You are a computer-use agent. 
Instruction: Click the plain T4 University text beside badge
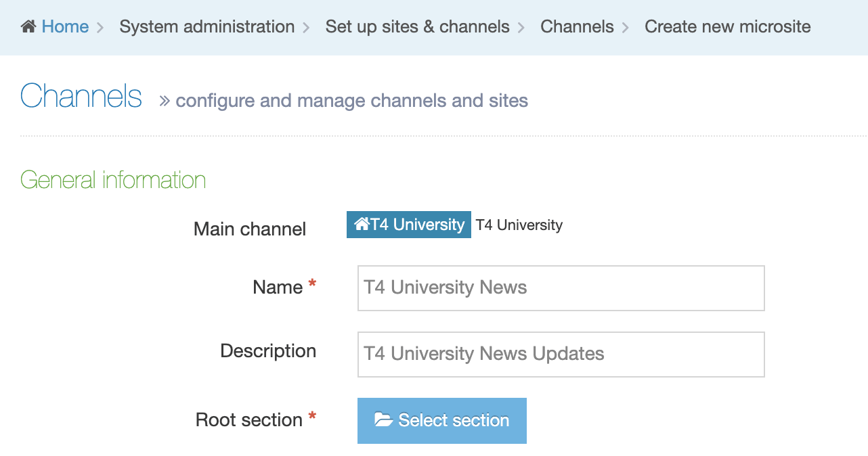[x=519, y=225]
